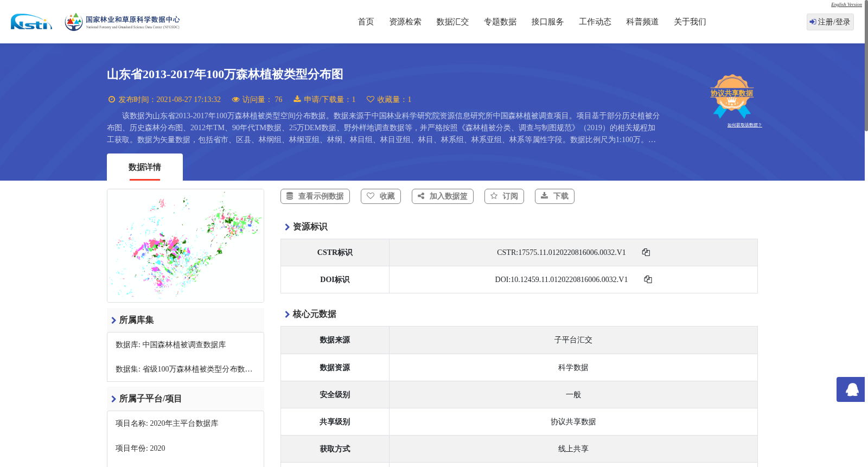Click the 科学数据 cell

[573, 368]
